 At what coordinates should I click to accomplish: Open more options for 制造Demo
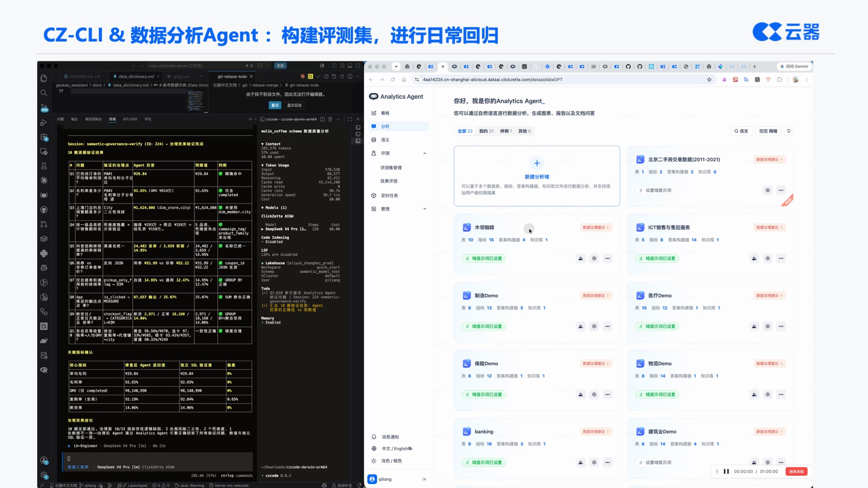608,326
